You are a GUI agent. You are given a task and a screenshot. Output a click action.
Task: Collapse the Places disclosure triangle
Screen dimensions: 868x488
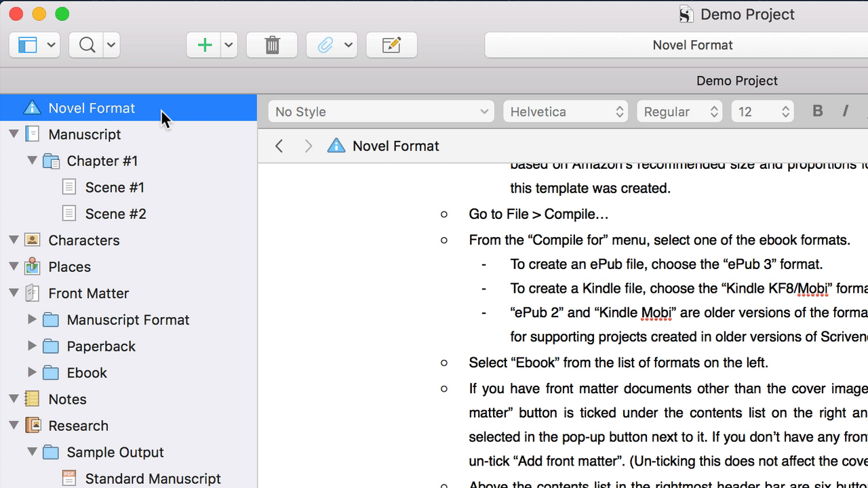(14, 266)
